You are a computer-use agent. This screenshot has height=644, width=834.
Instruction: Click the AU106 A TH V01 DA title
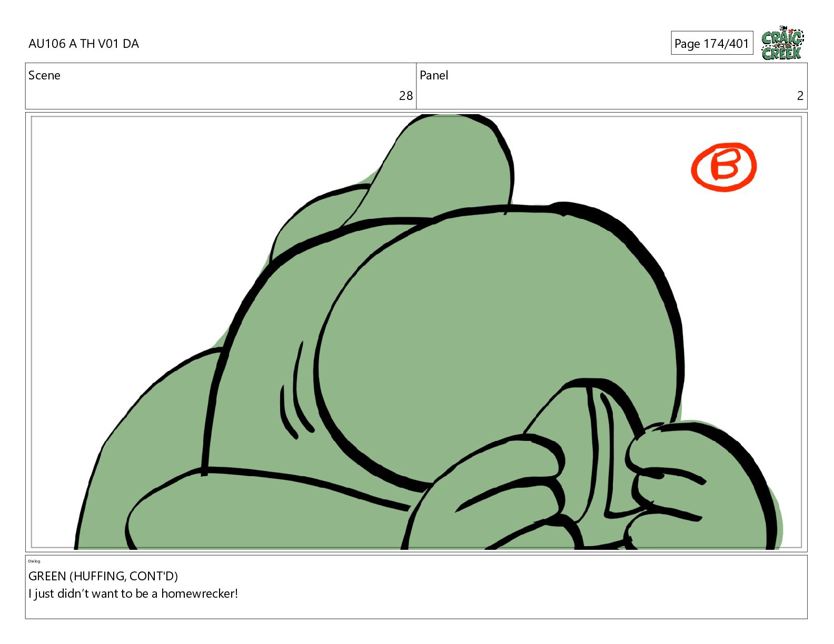click(x=84, y=44)
